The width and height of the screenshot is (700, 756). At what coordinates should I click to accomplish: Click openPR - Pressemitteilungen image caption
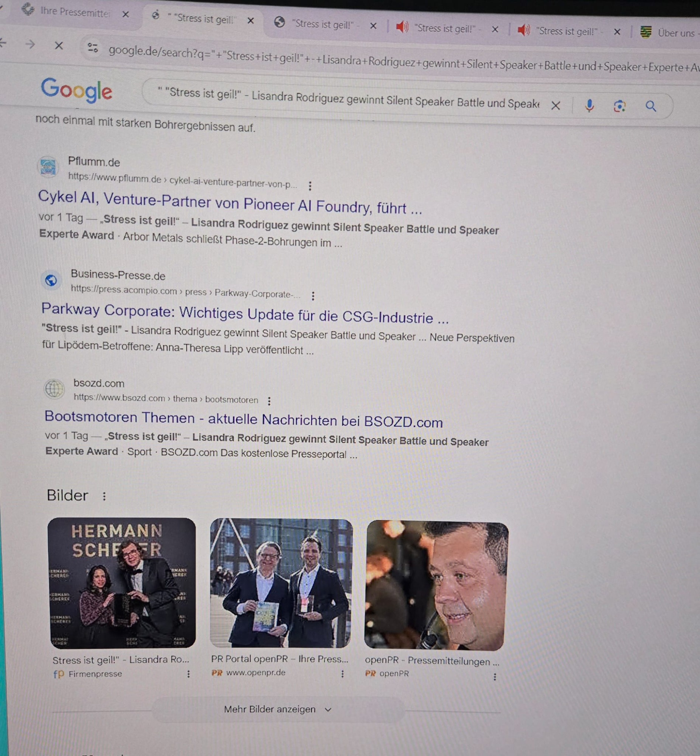click(432, 661)
